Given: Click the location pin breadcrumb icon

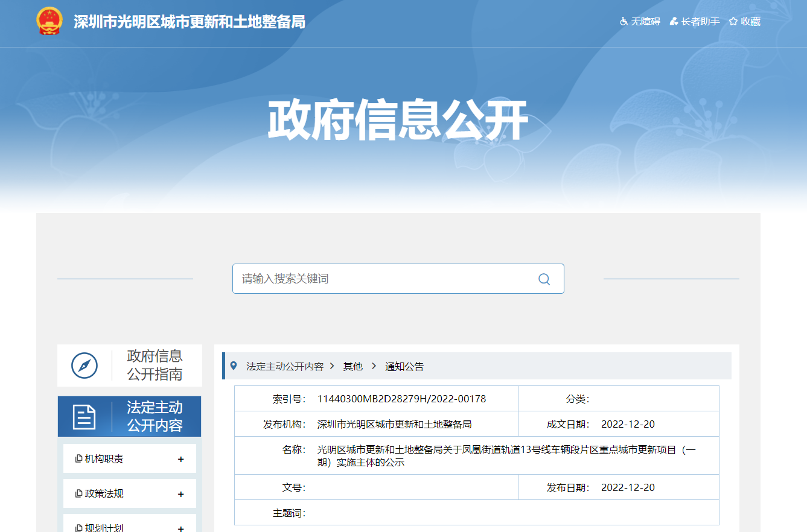Looking at the screenshot, I should pos(234,366).
